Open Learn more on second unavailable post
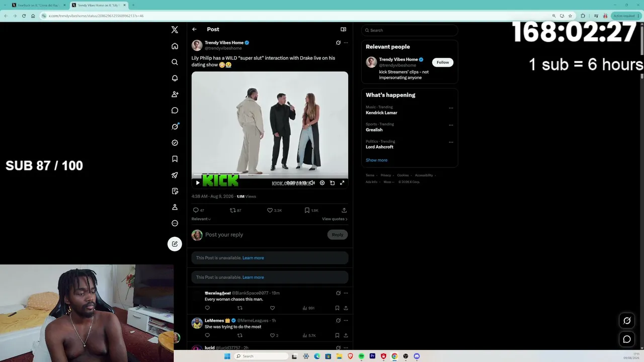 pos(253,278)
